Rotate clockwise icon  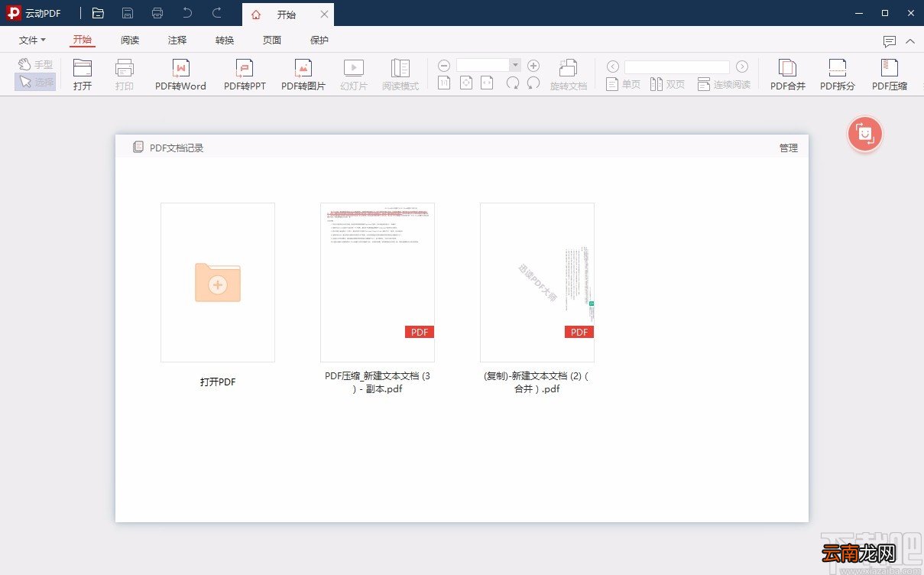(x=513, y=83)
